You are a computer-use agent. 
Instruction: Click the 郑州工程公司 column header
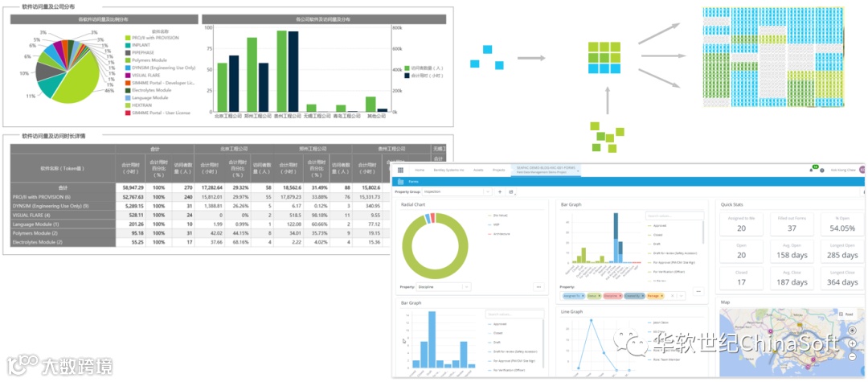313,149
